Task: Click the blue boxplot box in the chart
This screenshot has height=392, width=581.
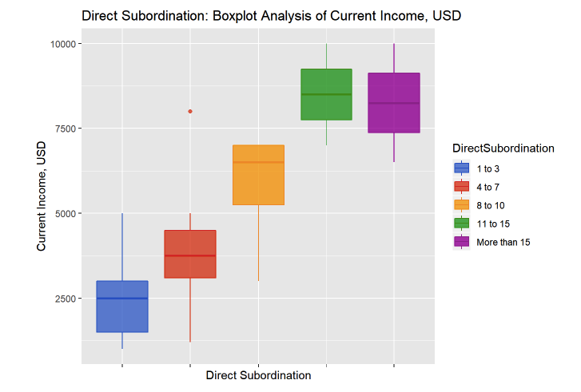Action: pyautogui.click(x=122, y=306)
